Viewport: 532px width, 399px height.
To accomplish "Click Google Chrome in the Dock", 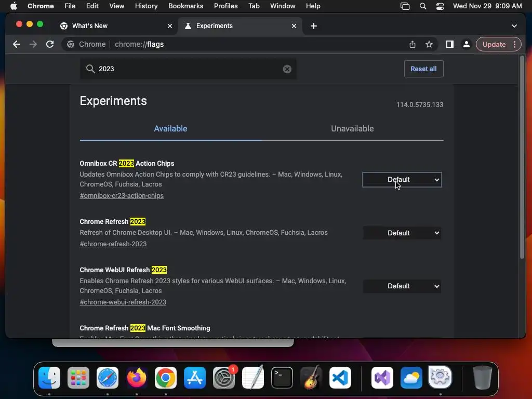I will point(166,377).
